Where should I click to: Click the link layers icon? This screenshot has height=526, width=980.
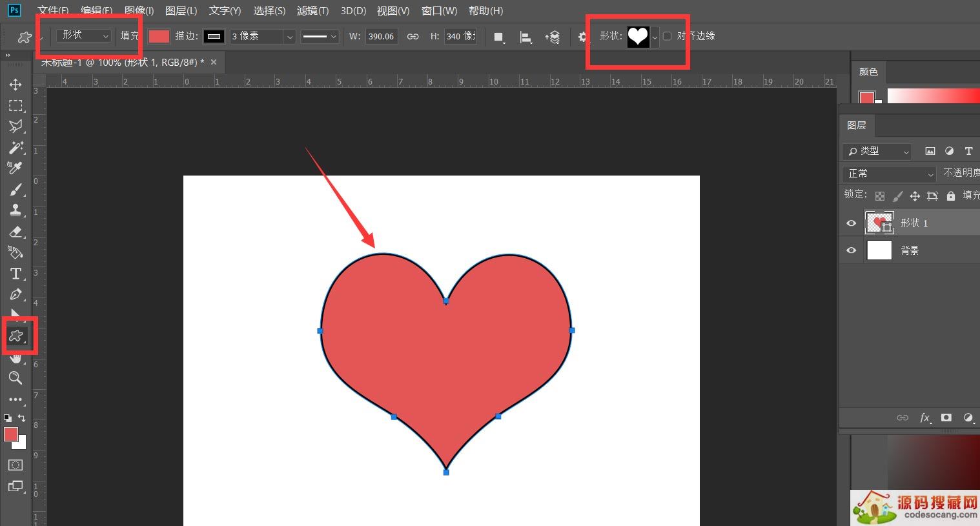[903, 418]
